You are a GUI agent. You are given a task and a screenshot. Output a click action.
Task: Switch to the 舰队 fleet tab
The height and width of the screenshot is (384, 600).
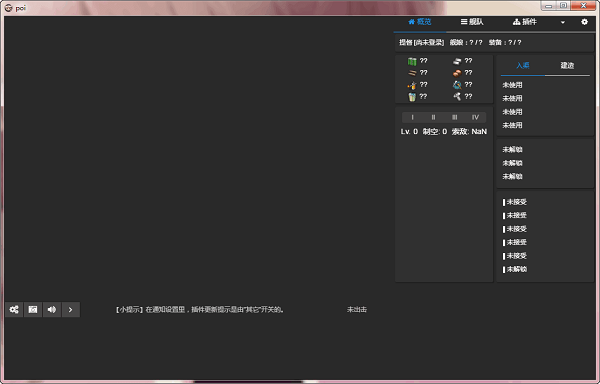472,22
